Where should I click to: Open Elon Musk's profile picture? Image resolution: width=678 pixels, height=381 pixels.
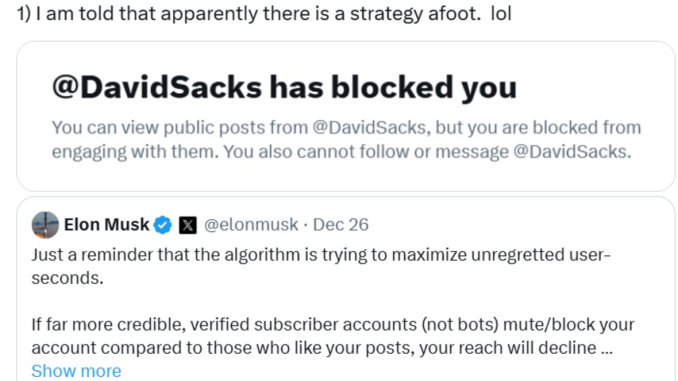(x=45, y=225)
